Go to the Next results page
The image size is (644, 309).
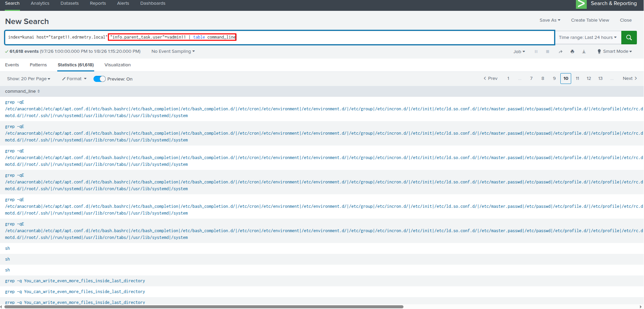[x=629, y=79]
